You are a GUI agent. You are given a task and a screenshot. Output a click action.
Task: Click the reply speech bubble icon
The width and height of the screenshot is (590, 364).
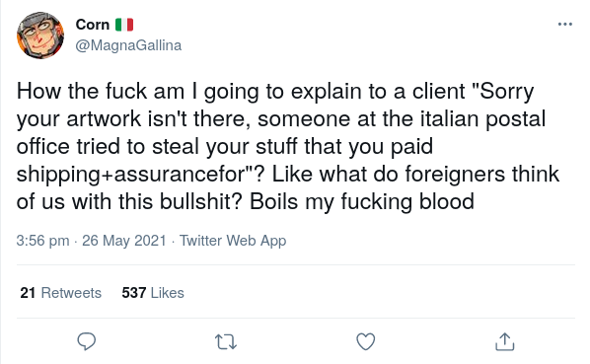[x=87, y=341]
